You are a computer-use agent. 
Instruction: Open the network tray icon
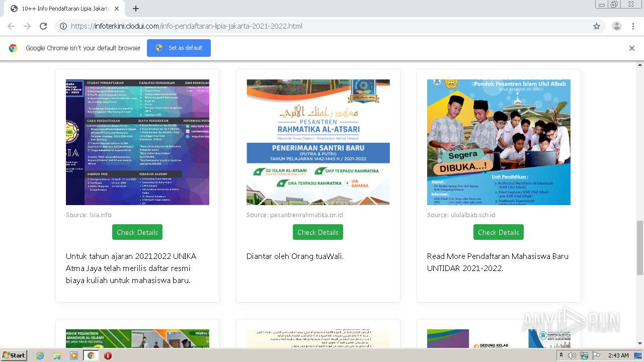point(584,355)
